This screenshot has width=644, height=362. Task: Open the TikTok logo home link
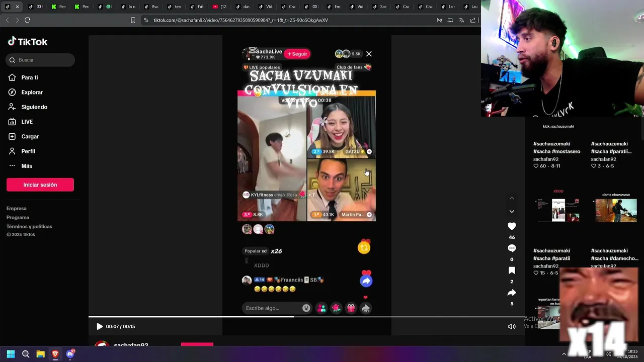(x=28, y=42)
